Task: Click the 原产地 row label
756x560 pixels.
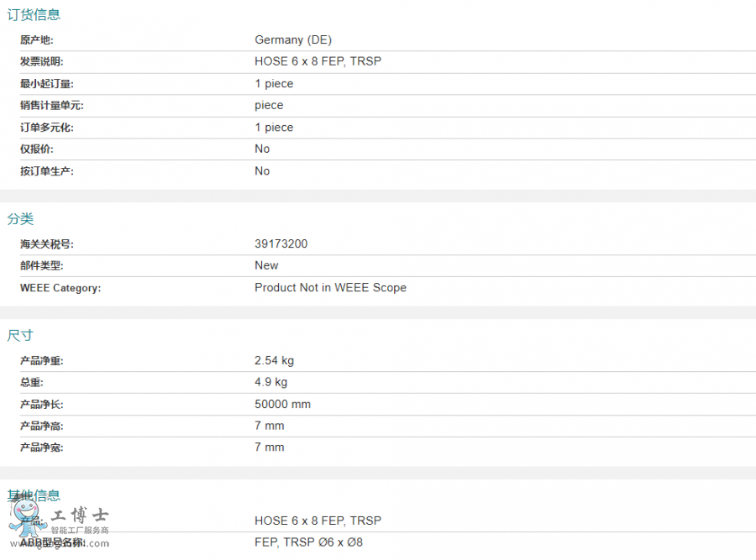Action: [37, 40]
